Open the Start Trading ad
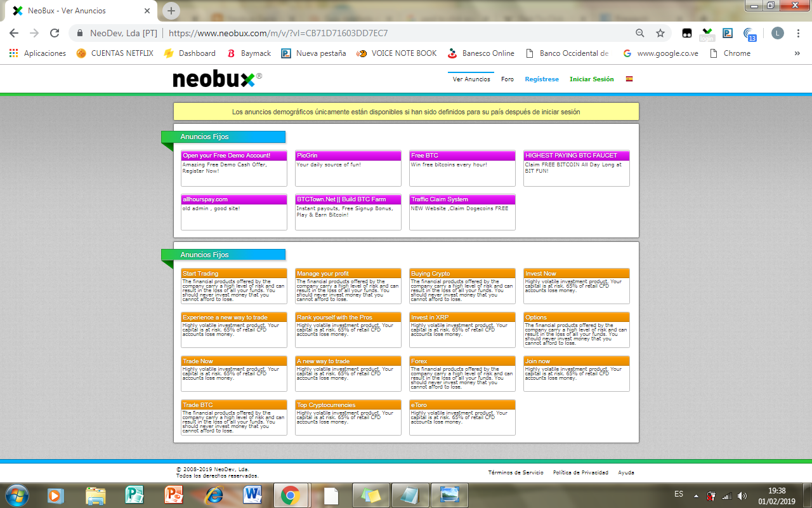 [x=234, y=286]
